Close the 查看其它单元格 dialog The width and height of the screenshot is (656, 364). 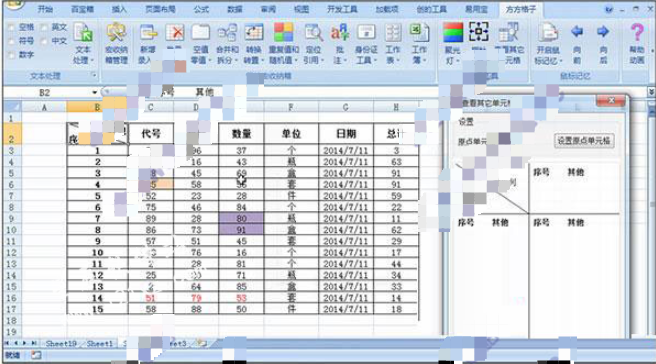point(611,100)
